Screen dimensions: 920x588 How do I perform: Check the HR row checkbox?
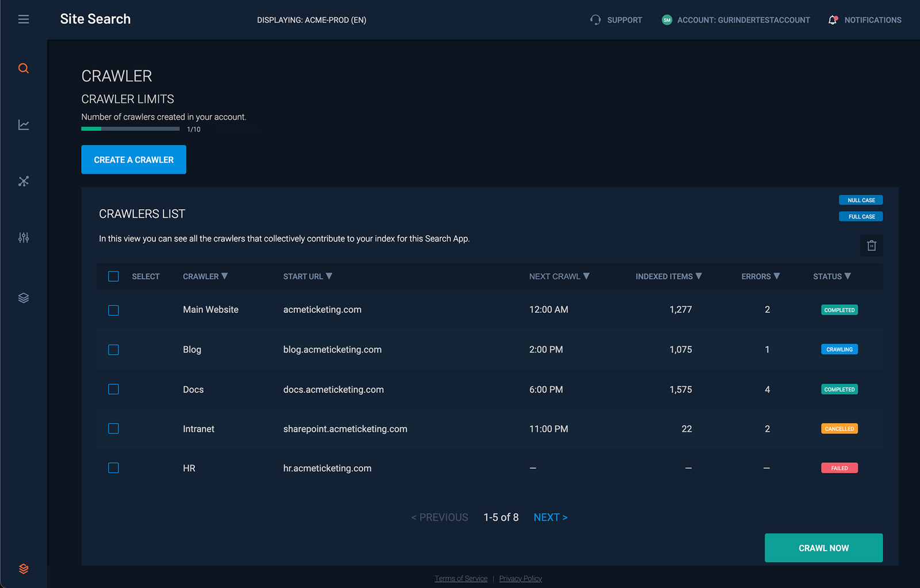(113, 468)
